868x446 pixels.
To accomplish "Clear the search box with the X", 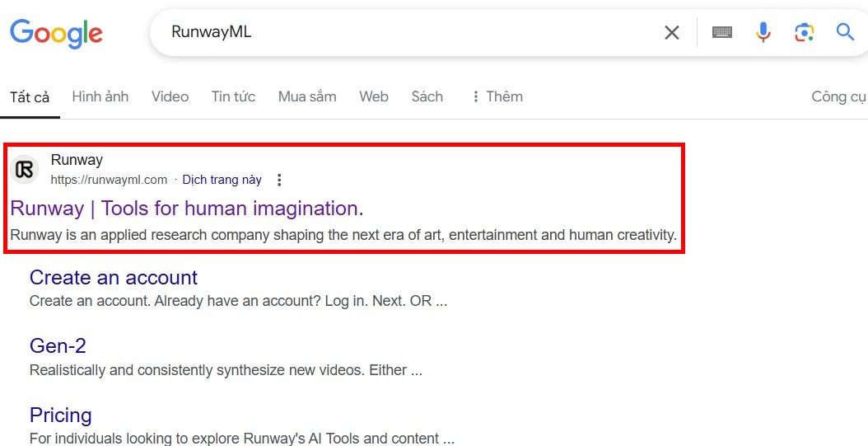I will pos(671,33).
